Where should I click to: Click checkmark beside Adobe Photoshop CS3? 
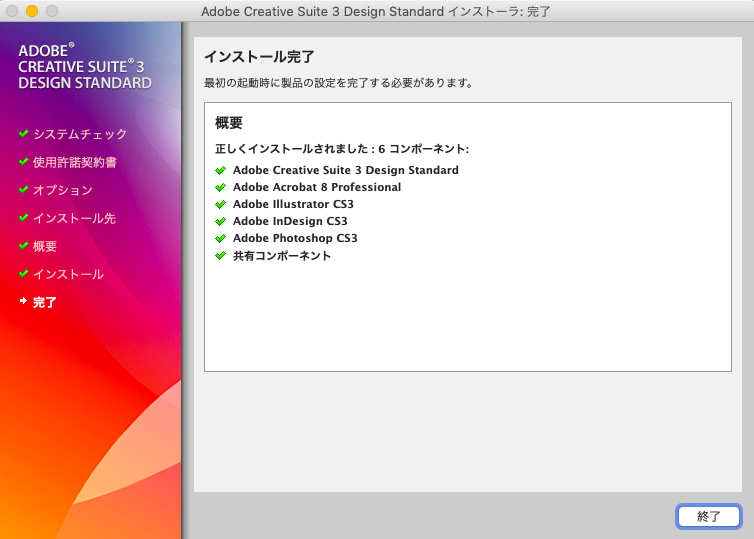(x=221, y=238)
